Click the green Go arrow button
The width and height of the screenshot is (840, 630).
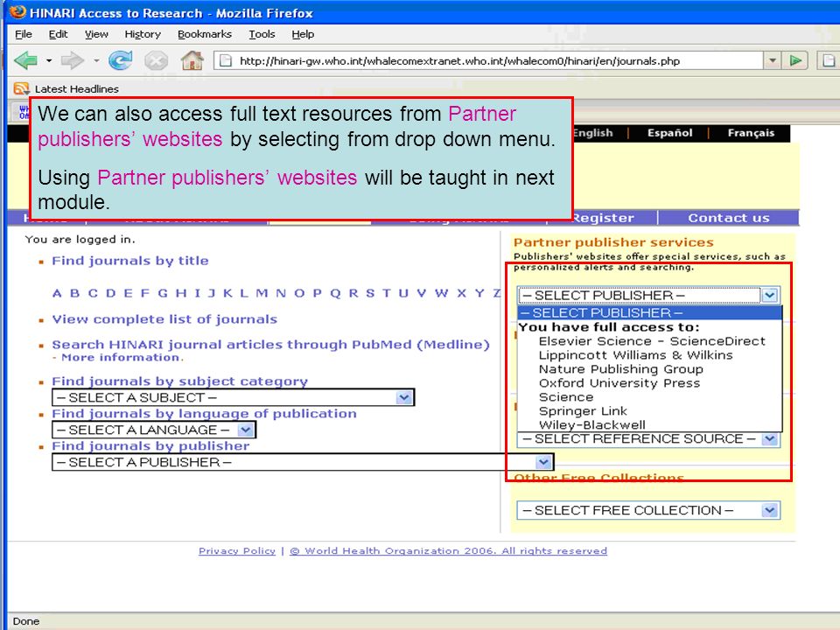[x=795, y=60]
